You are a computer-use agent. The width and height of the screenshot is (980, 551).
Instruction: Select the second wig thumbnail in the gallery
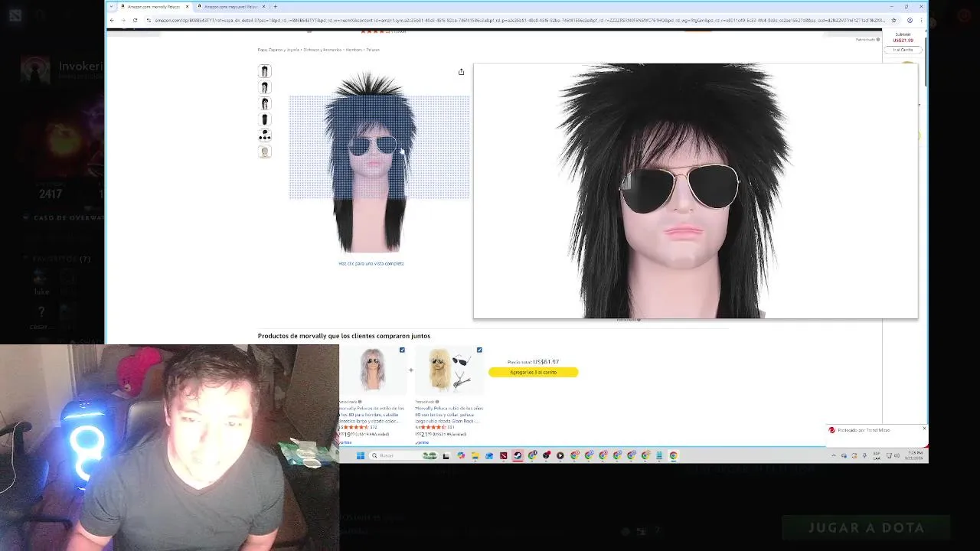265,87
